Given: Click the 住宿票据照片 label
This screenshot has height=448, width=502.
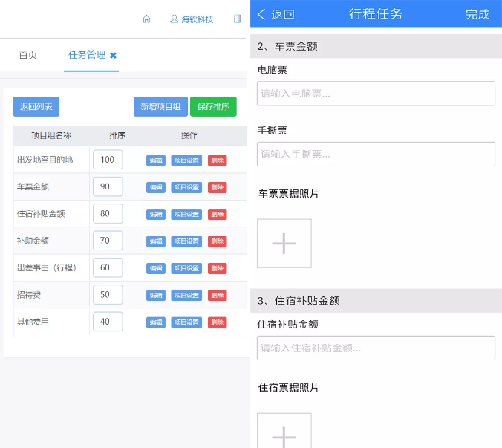Looking at the screenshot, I should pos(289,388).
